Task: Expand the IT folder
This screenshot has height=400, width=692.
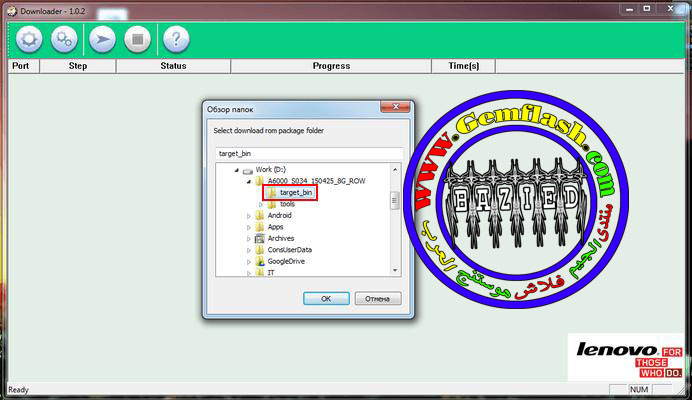Action: [x=249, y=273]
